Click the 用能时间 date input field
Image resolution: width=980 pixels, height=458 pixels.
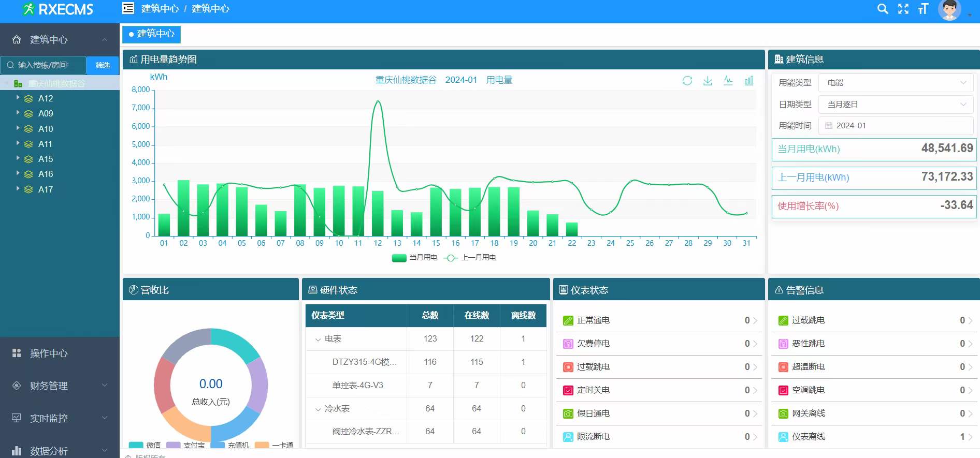[896, 126]
